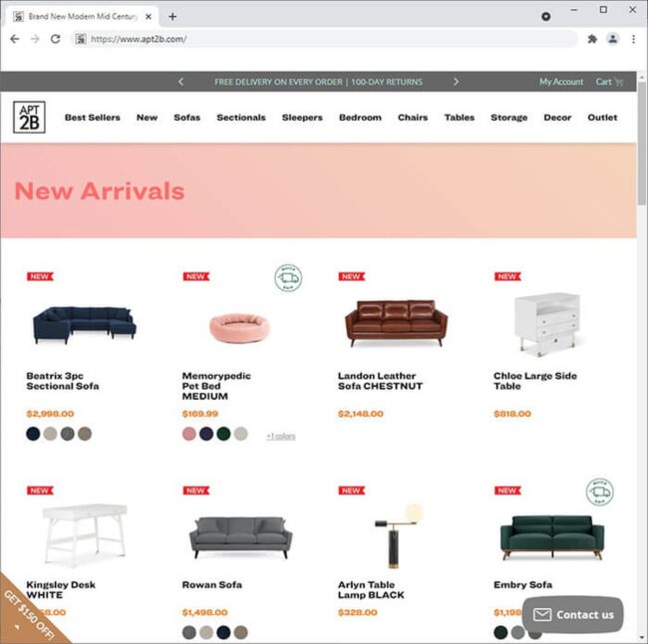Click the APT2B logo icon
The width and height of the screenshot is (648, 644).
tap(29, 117)
